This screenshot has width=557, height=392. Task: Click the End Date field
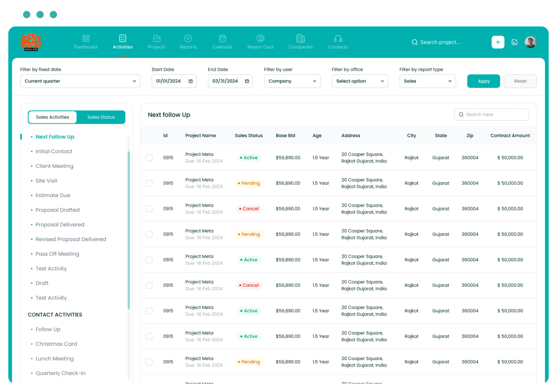[x=230, y=81]
